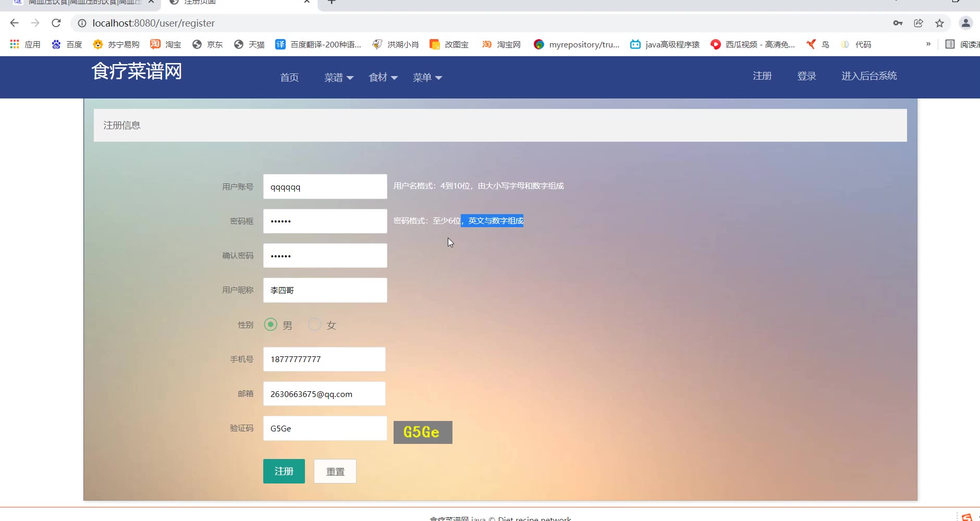The image size is (980, 521).
Task: Open the 百度 bookmark
Action: click(x=67, y=44)
